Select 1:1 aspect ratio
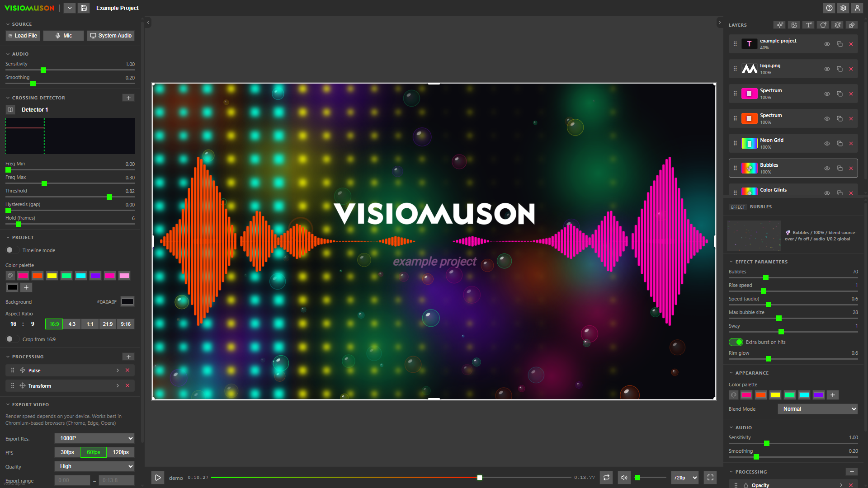Viewport: 868px width, 488px height. point(90,324)
